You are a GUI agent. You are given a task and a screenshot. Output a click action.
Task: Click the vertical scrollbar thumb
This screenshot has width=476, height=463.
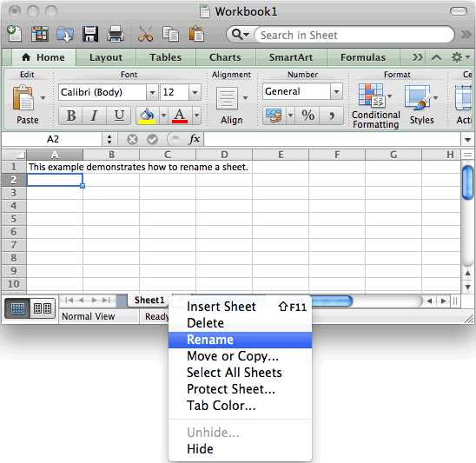point(467,183)
